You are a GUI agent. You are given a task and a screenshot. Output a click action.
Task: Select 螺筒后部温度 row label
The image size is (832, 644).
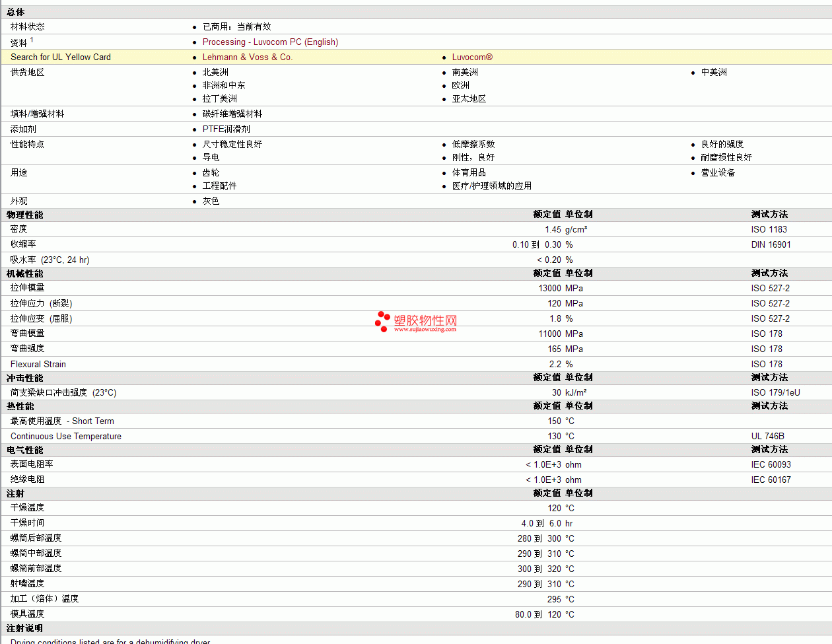(x=36, y=538)
